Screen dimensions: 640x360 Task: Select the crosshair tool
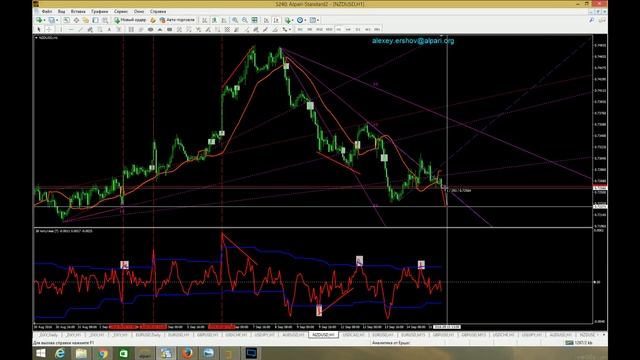click(49, 29)
